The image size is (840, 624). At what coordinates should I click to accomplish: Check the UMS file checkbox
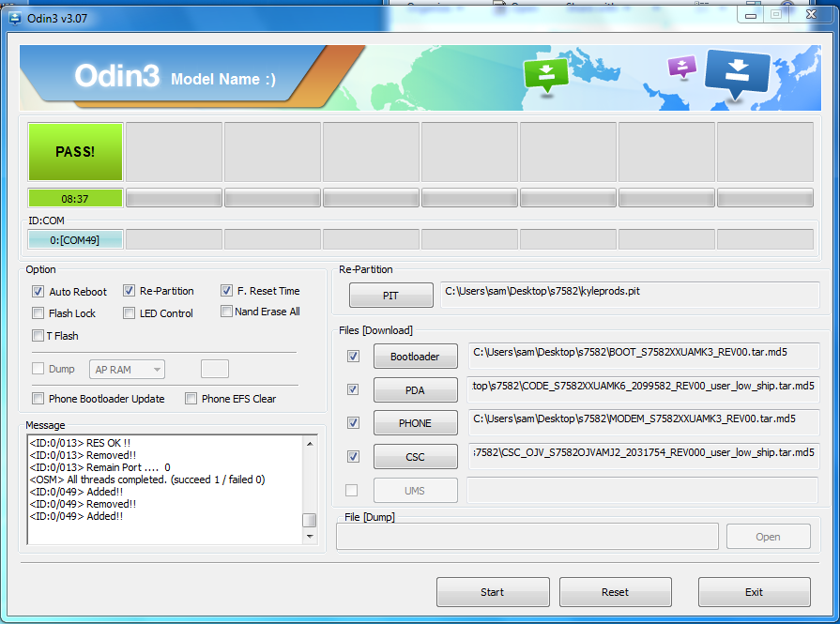tap(351, 490)
